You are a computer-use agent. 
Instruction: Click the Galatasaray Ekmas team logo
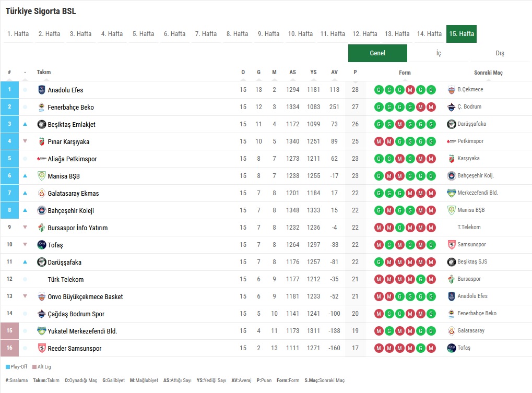pos(42,193)
